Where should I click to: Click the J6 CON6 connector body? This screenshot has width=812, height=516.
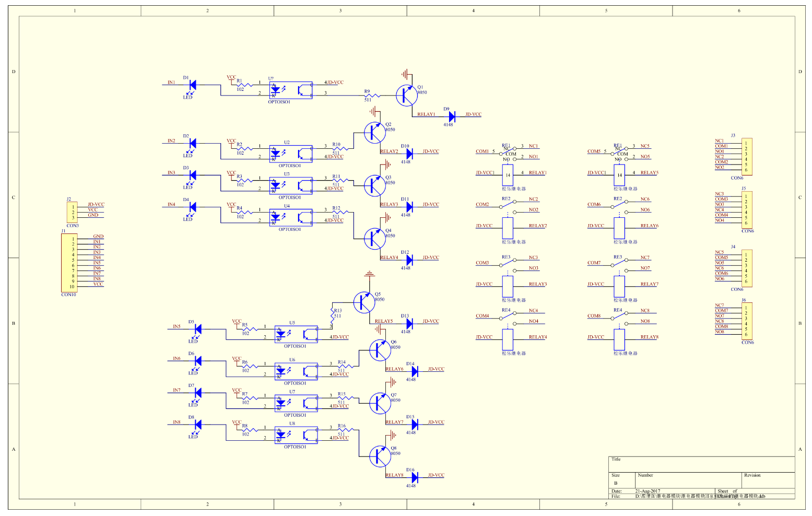pos(747,321)
